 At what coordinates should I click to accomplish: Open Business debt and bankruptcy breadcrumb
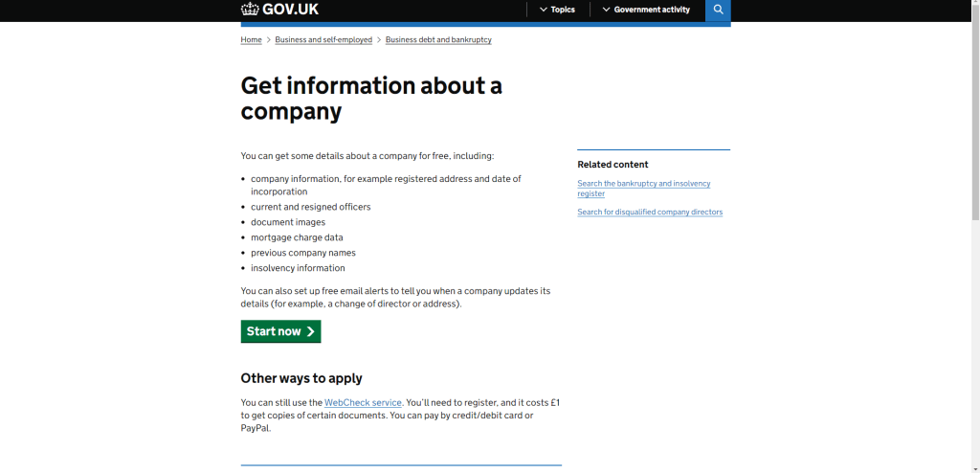click(438, 40)
